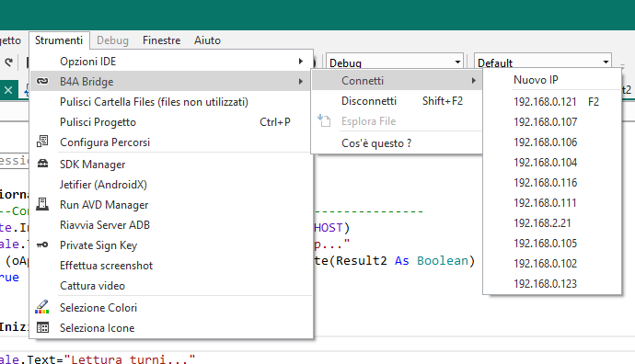Image resolution: width=635 pixels, height=364 pixels.
Task: Click the Selezione Colori pencil icon
Action: 42,307
